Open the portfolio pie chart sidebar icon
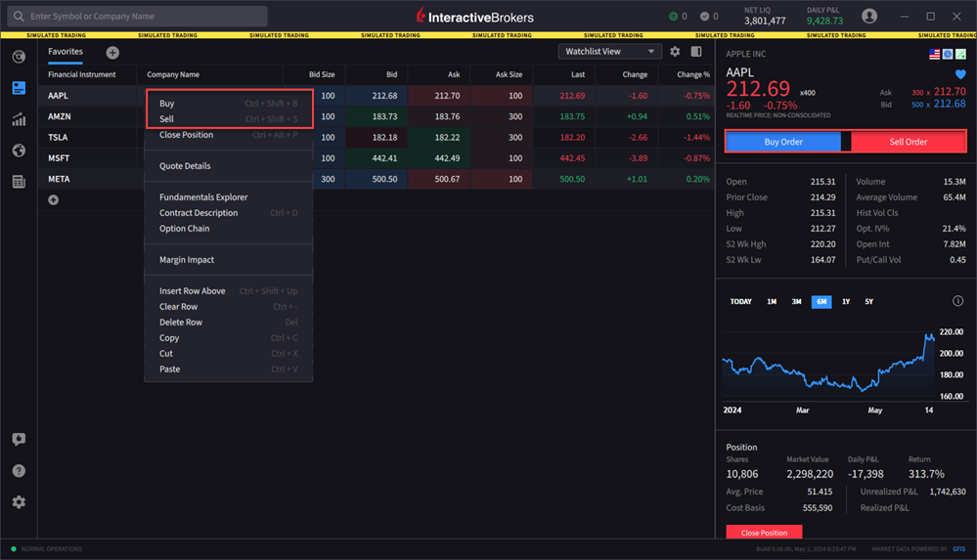 pyautogui.click(x=19, y=57)
